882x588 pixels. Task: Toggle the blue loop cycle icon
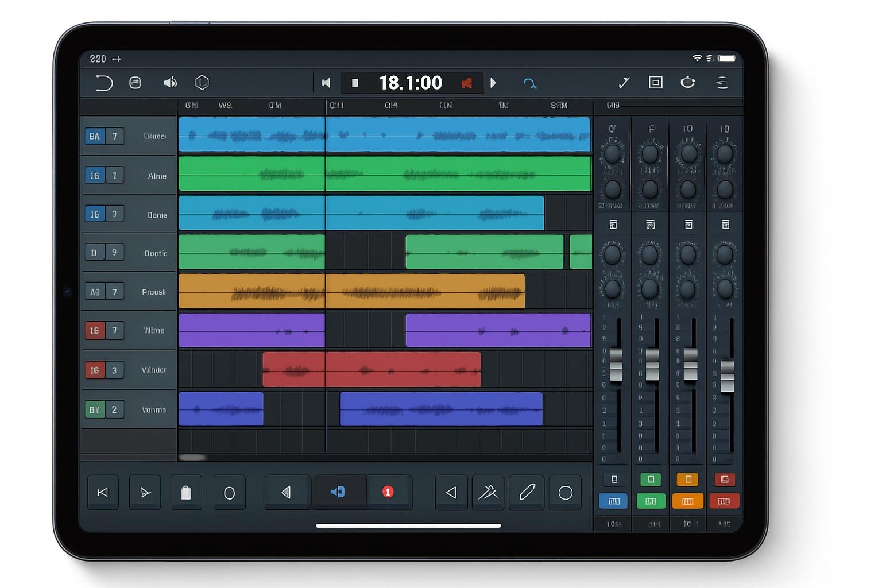529,84
